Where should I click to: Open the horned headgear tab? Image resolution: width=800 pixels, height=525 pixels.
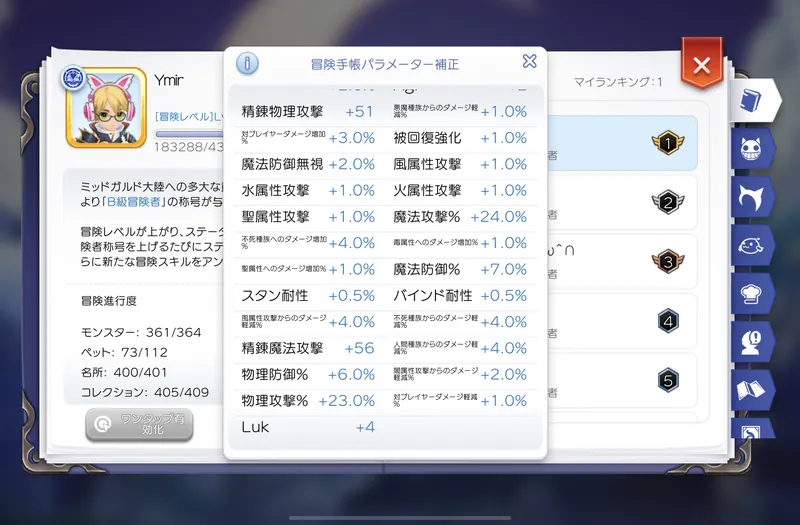pyautogui.click(x=752, y=197)
